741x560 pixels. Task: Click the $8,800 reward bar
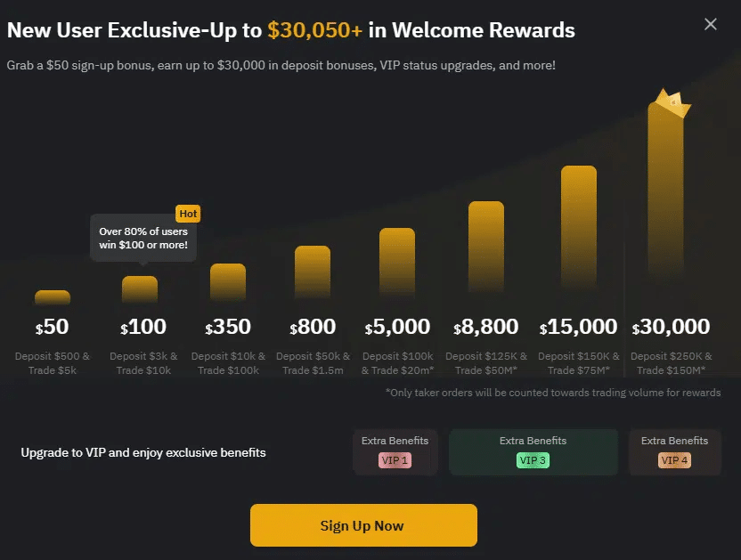click(486, 251)
